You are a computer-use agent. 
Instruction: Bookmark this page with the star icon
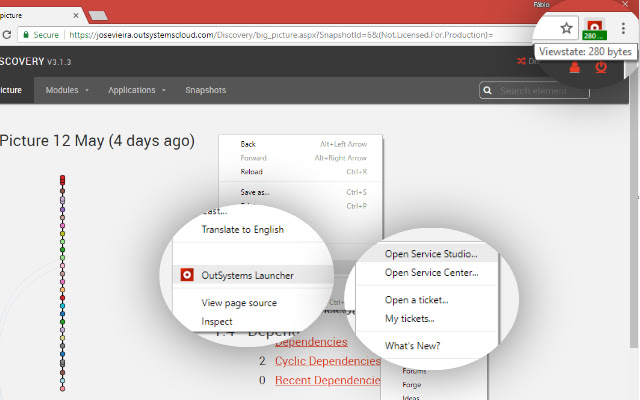coord(566,28)
